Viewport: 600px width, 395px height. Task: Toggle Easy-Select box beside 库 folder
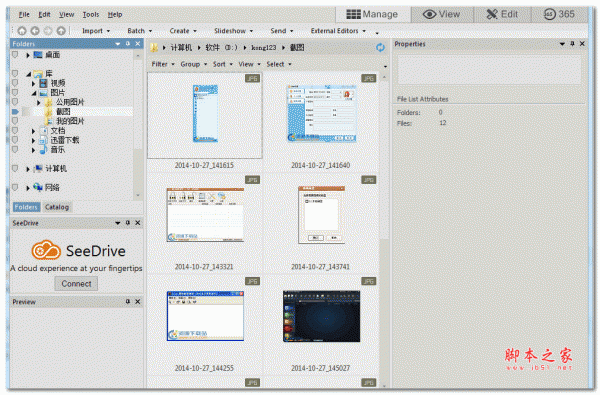pyautogui.click(x=15, y=73)
